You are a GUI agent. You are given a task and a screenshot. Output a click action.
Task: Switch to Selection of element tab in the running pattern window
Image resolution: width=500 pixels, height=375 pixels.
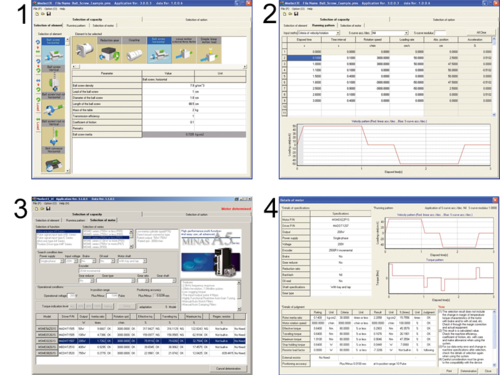coord(295,25)
